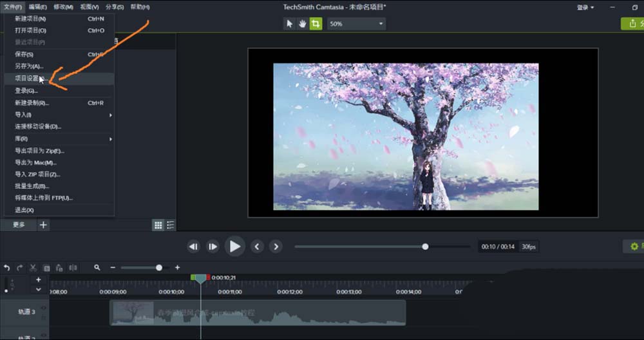
Task: Open the 帮助(H) menu
Action: coord(140,7)
